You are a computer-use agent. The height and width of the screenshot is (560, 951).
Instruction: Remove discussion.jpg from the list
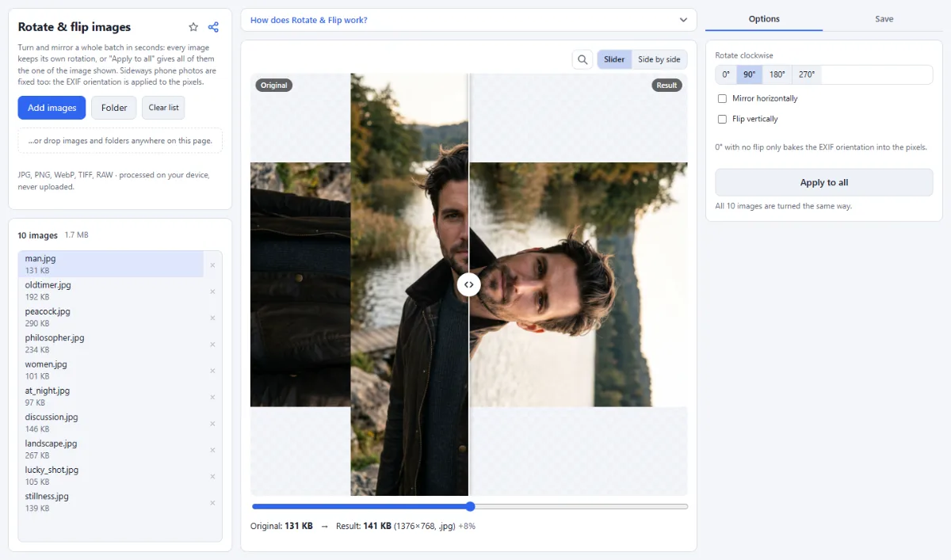pyautogui.click(x=212, y=423)
